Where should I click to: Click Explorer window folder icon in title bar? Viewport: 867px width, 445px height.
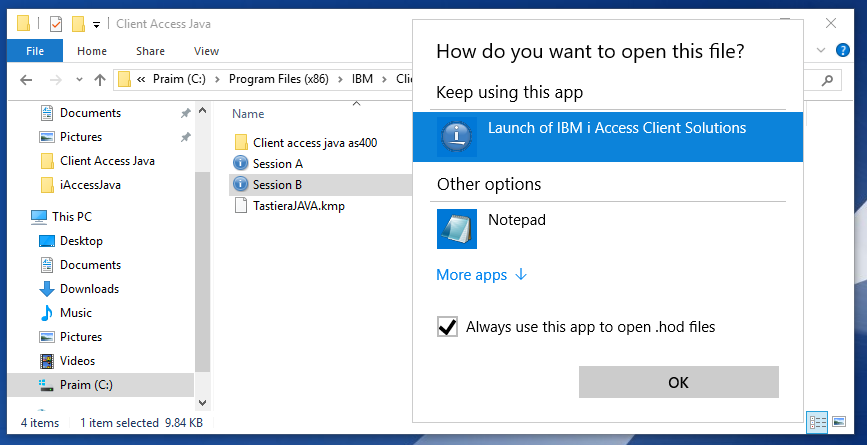coord(23,23)
